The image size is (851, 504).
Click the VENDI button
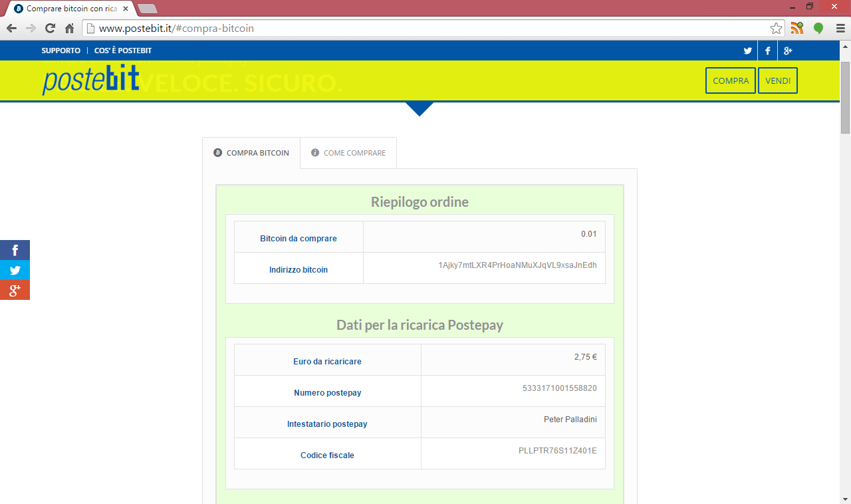point(778,80)
